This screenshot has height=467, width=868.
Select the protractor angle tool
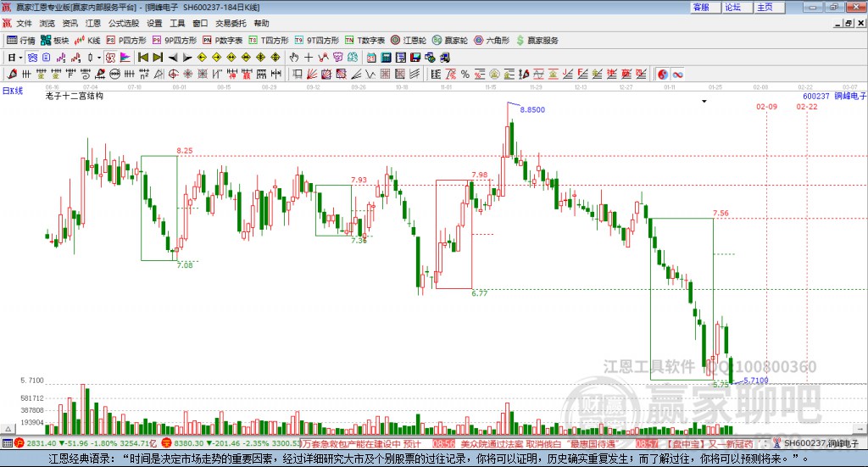[159, 74]
